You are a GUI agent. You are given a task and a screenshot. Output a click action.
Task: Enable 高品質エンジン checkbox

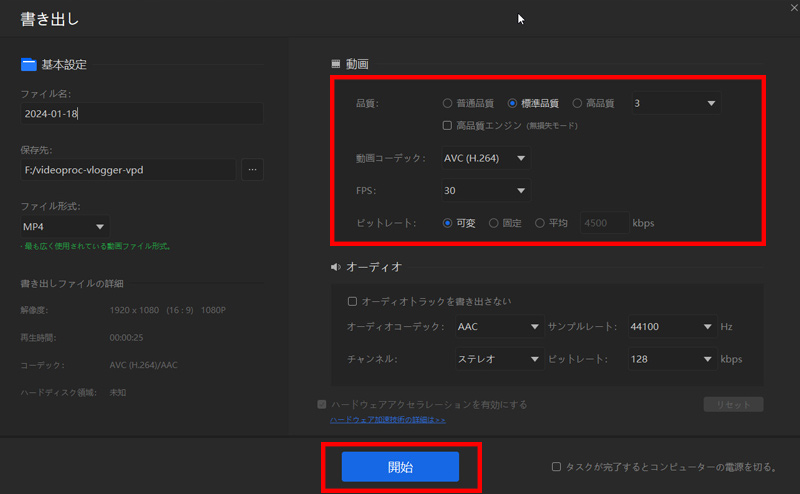(x=448, y=126)
